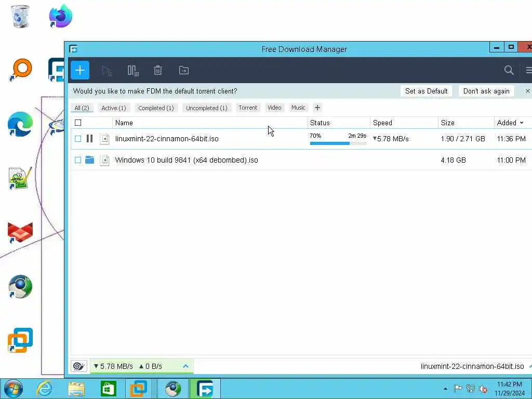Switch to the Completed (1) tab
Image resolution: width=532 pixels, height=399 pixels.
[156, 108]
